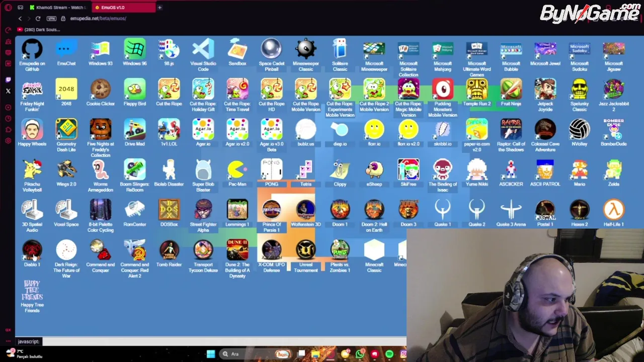Open Tetris icon

(x=306, y=173)
